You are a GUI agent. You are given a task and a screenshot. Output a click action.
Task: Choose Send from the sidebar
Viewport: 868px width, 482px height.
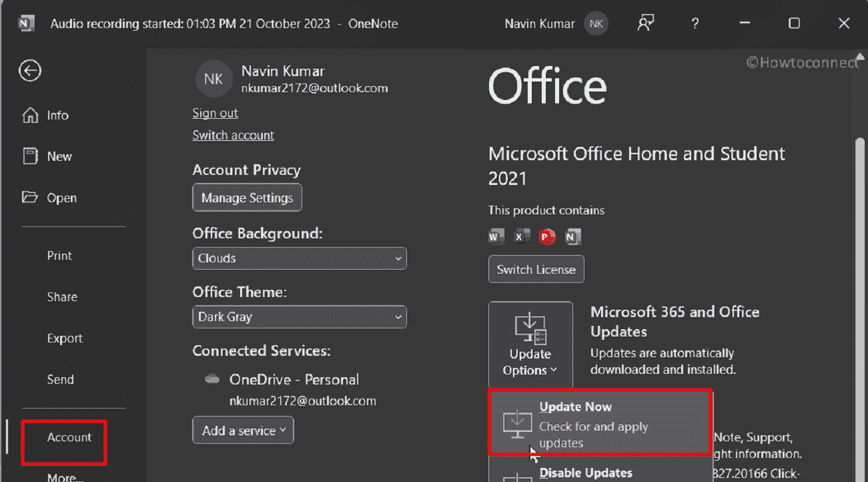(60, 380)
